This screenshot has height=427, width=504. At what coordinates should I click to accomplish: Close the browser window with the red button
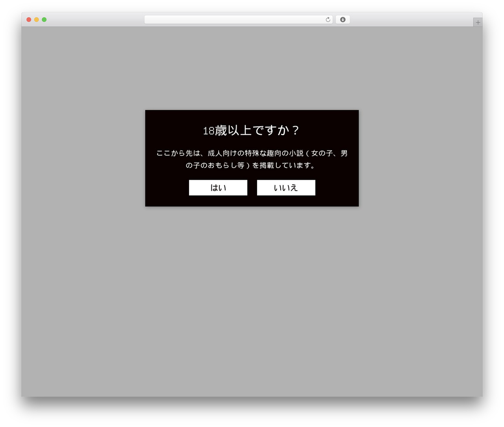tap(29, 20)
